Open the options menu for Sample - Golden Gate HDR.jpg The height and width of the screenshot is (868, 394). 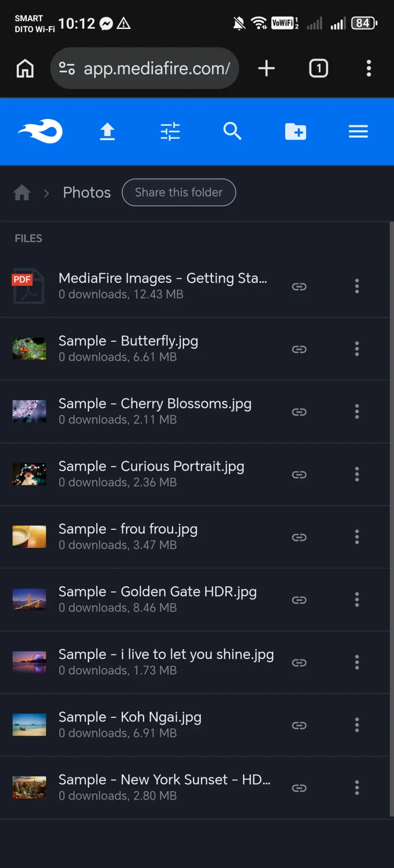(x=357, y=599)
